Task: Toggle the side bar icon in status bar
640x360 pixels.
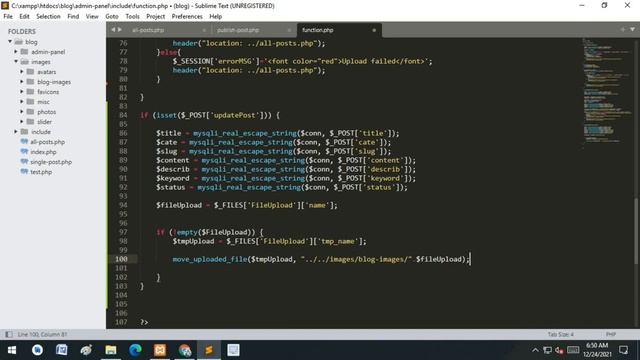Action: coord(9,334)
